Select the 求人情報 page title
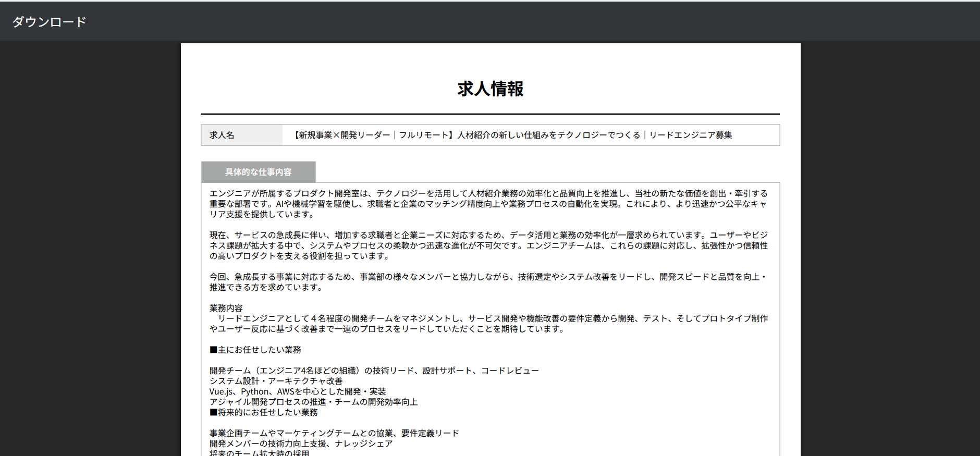980x456 pixels. pos(490,89)
